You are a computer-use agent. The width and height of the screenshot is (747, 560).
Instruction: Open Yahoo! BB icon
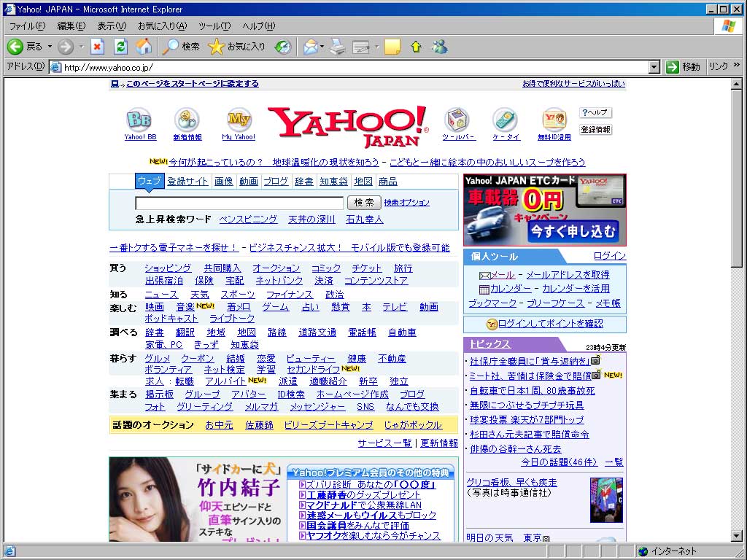point(139,119)
